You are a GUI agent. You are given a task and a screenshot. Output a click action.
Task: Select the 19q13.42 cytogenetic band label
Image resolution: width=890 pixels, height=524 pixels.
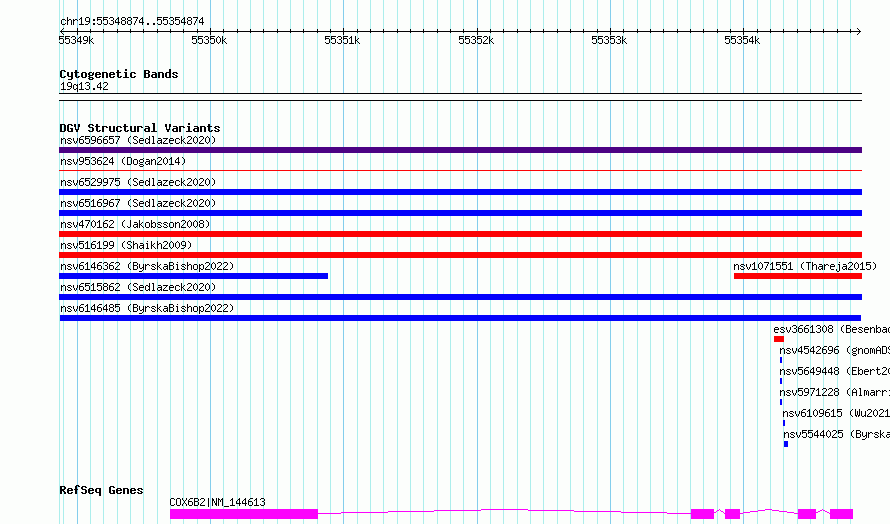pyautogui.click(x=84, y=86)
